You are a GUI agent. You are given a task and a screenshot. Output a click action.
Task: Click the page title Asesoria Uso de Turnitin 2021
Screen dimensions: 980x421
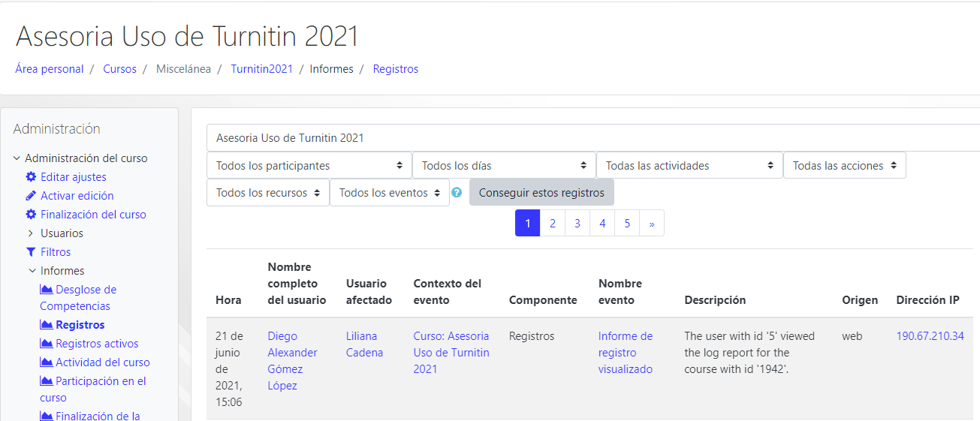point(188,37)
